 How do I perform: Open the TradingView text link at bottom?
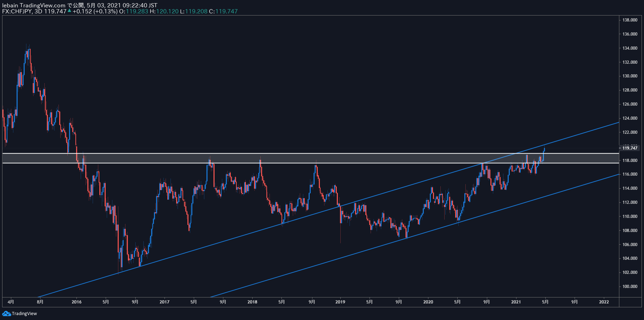(24, 313)
